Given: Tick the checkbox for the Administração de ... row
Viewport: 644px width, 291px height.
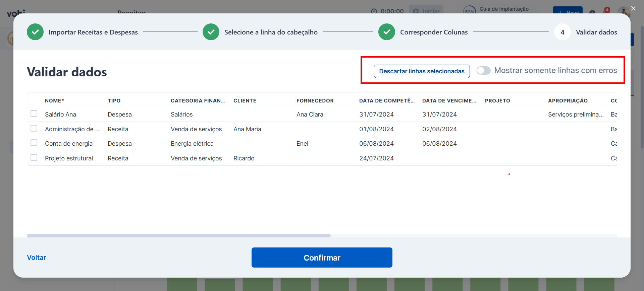Looking at the screenshot, I should [34, 128].
